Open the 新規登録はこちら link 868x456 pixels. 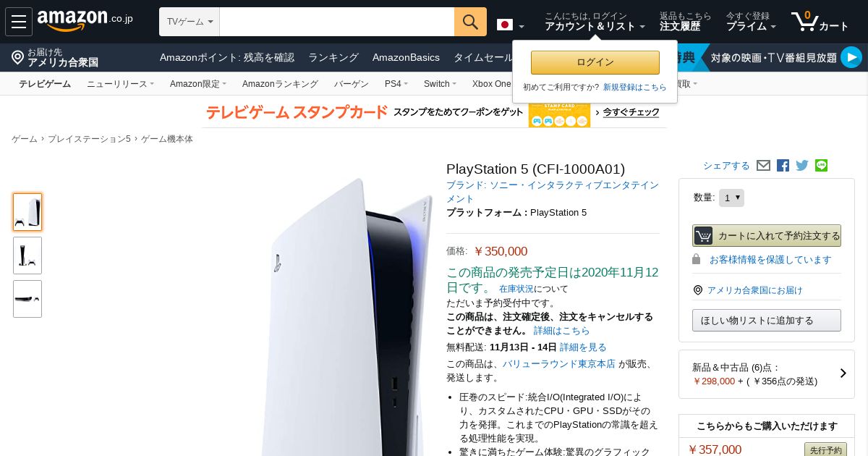coord(635,87)
